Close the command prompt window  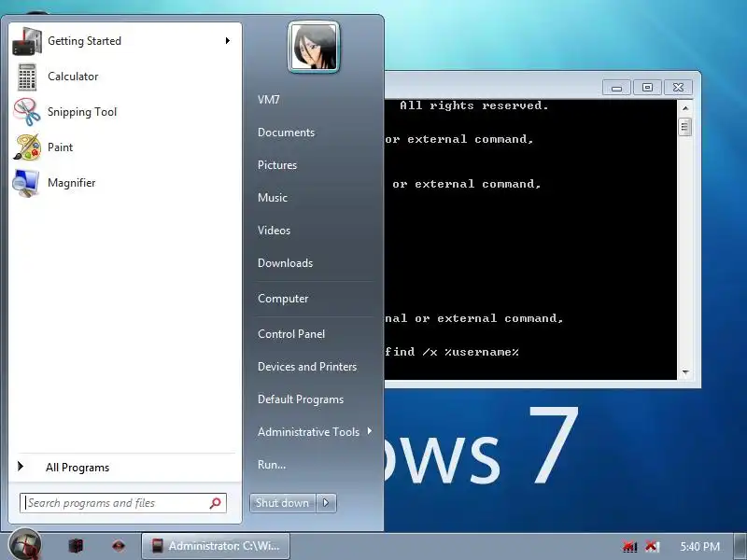point(678,88)
